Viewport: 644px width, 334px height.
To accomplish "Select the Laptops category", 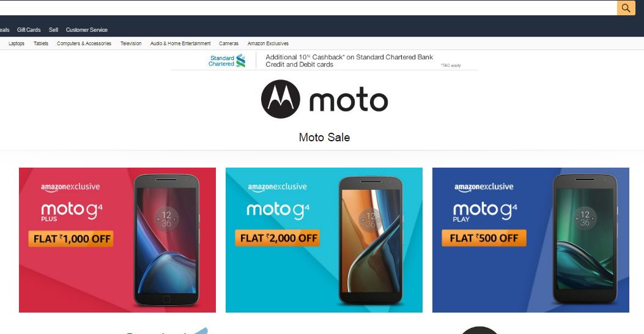I will 17,43.
